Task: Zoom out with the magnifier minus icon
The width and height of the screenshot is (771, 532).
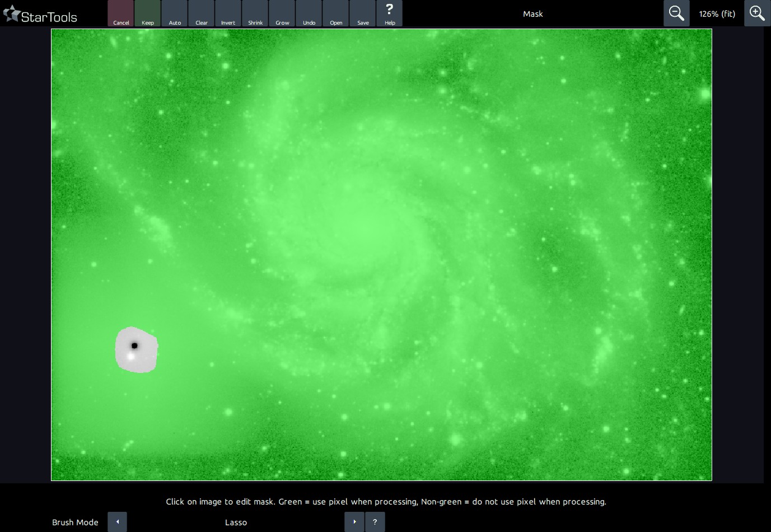Action: (676, 13)
